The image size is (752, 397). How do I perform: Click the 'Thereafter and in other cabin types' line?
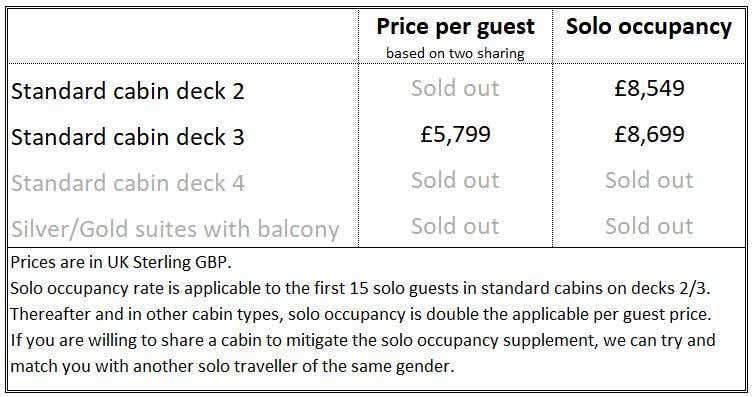[361, 314]
